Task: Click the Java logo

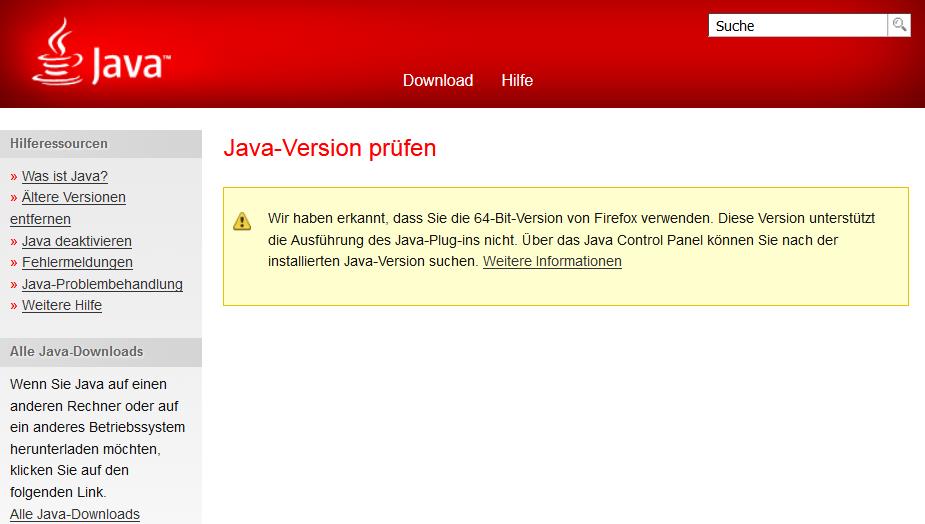Action: [x=101, y=52]
